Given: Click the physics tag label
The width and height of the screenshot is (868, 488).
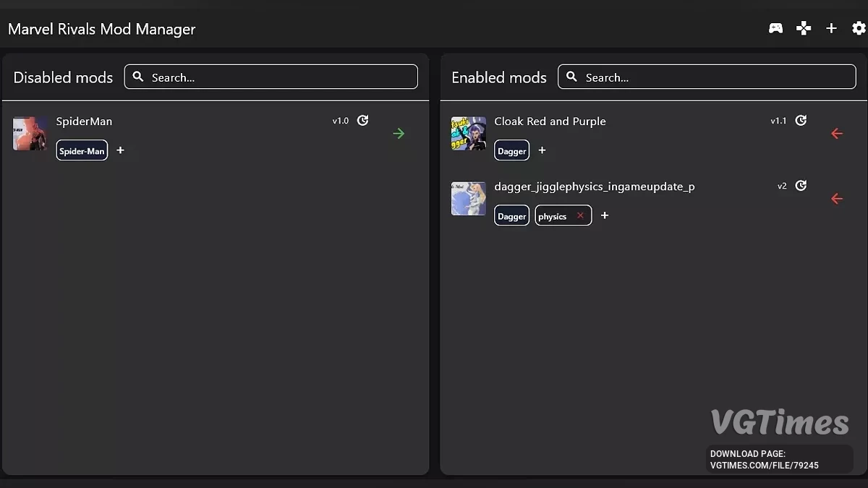Looking at the screenshot, I should (x=553, y=215).
